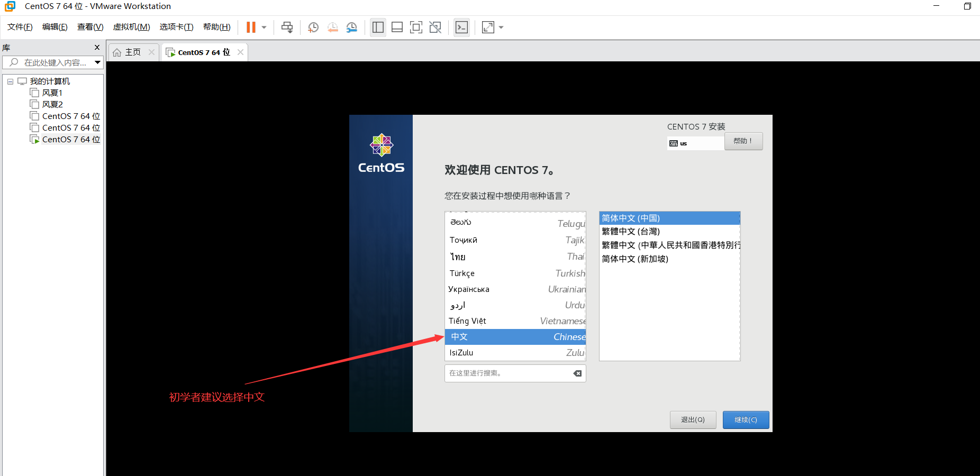Viewport: 980px width, 476px height.
Task: Select Tiếng Việt in the language list
Action: [x=515, y=321]
